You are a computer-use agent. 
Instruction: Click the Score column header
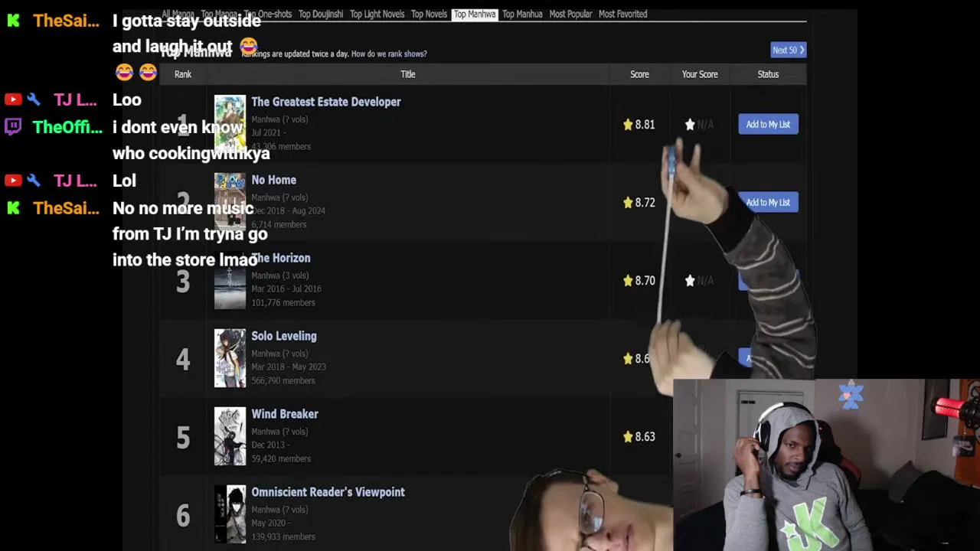[x=639, y=74]
